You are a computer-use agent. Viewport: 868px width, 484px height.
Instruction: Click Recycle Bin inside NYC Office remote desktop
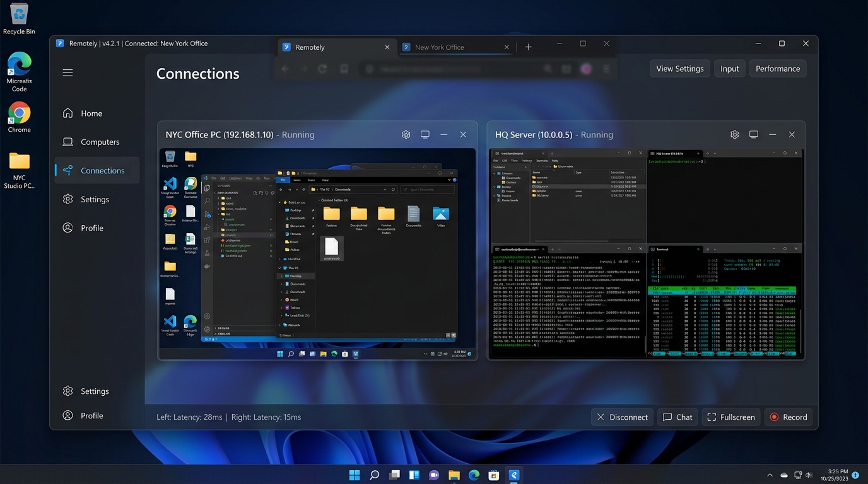[170, 156]
